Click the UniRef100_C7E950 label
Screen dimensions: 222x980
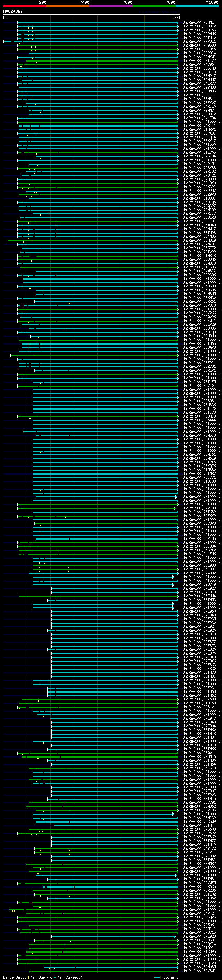[x=199, y=612]
